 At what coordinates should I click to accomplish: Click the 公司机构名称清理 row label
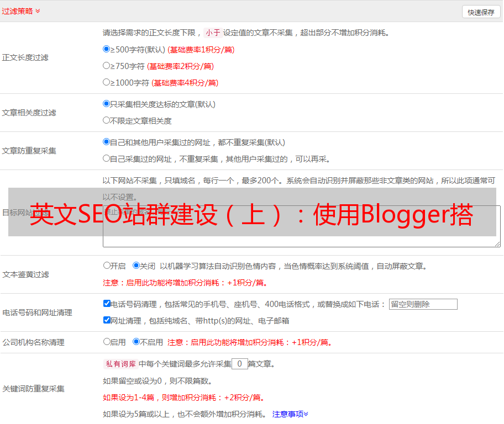click(x=33, y=342)
